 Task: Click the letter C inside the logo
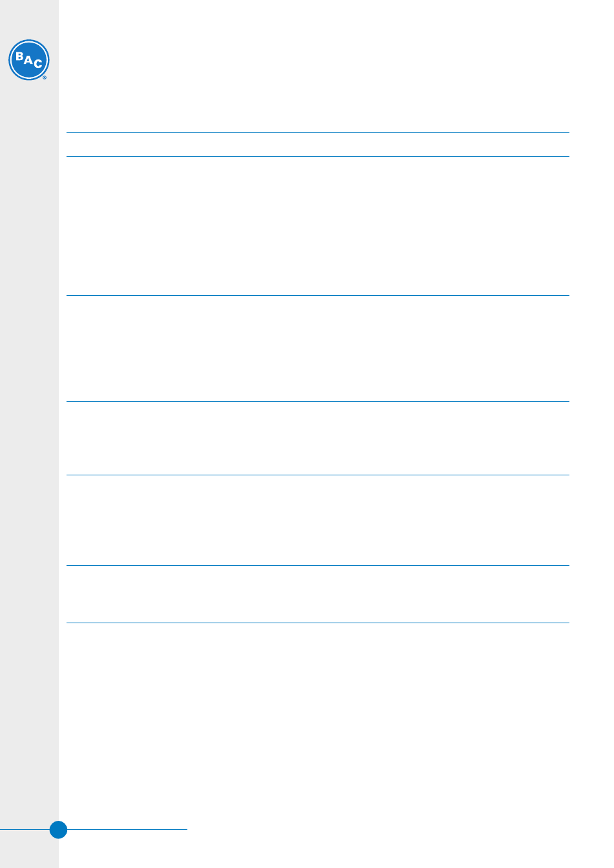[38, 64]
